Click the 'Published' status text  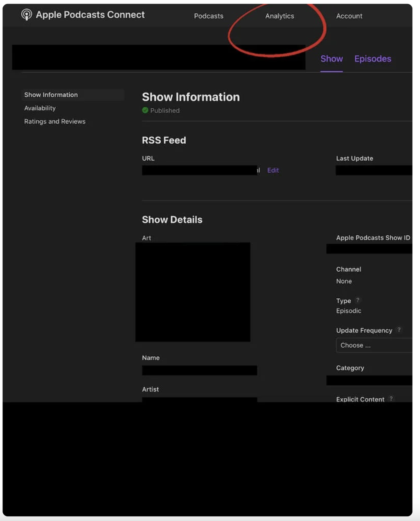point(165,111)
